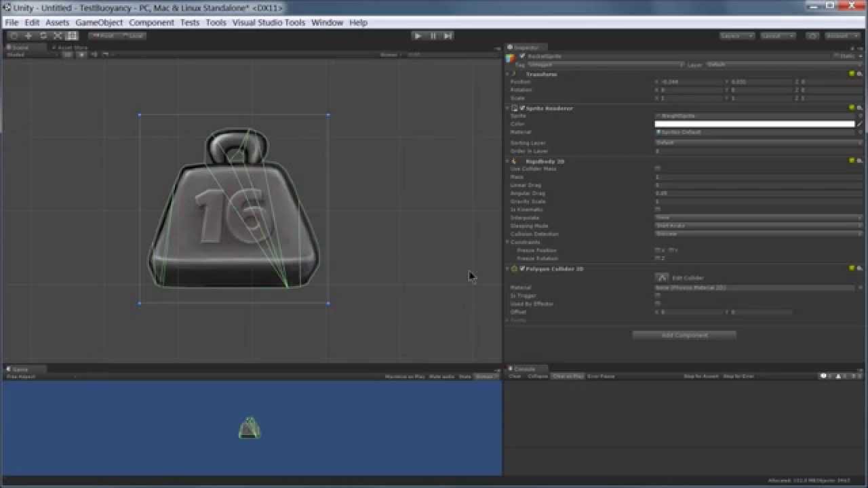Toggle the Polygon Collider 2D enabled checkbox
The height and width of the screenshot is (488, 868).
coord(522,268)
